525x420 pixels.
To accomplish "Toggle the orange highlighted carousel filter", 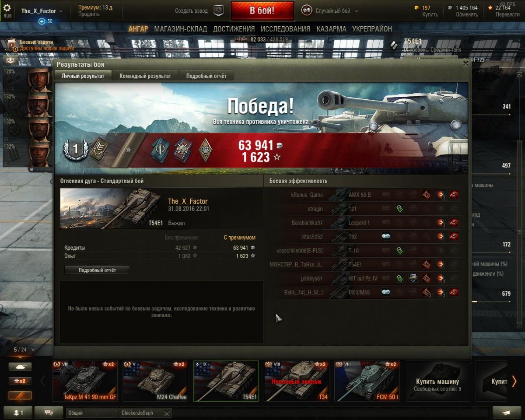I will coord(20,395).
